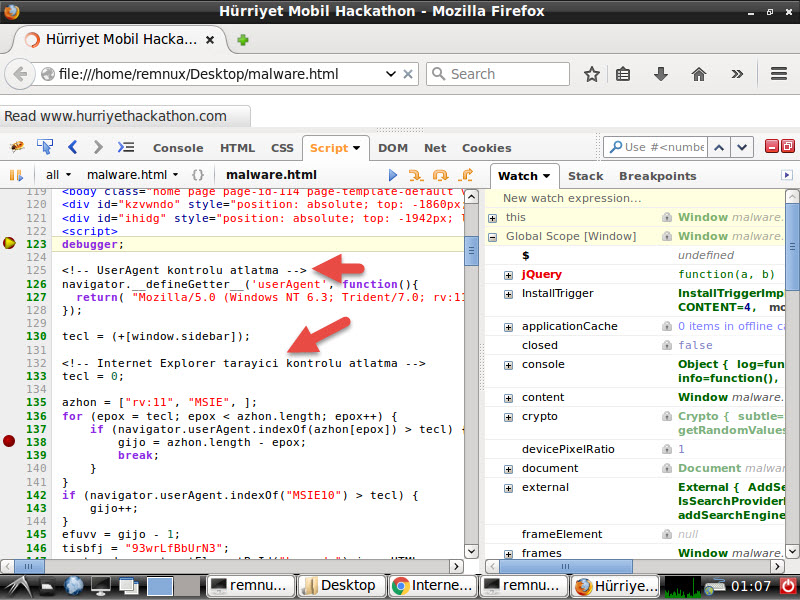This screenshot has height=600, width=800.
Task: Toggle breakpoint at line 123
Action: pos(9,243)
